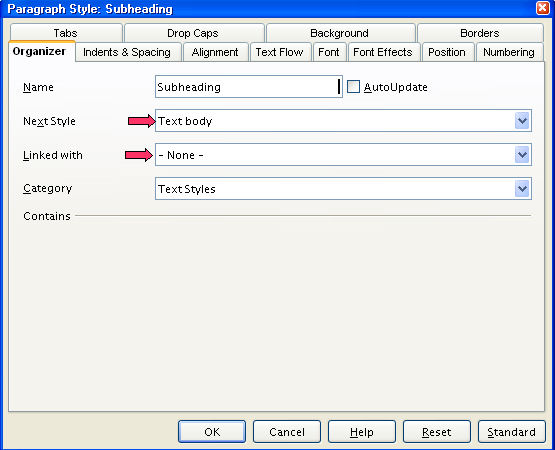The width and height of the screenshot is (555, 450).
Task: Click in the Name input field
Action: point(248,86)
